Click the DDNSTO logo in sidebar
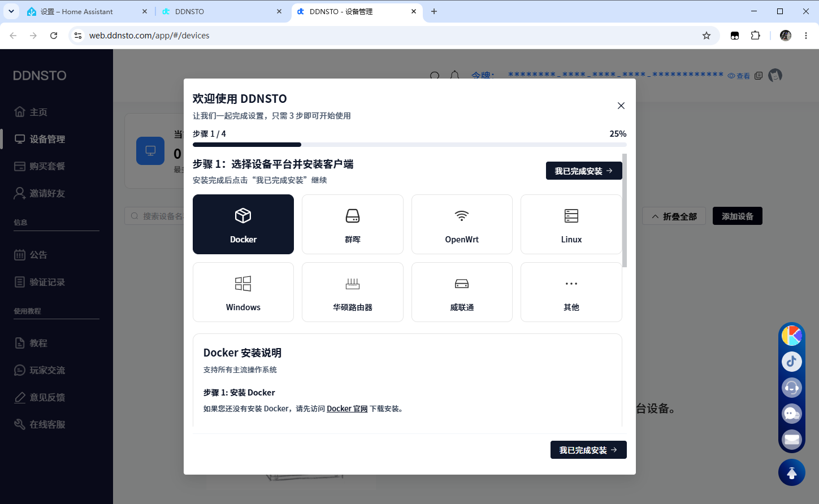Image resolution: width=819 pixels, height=504 pixels. [x=40, y=75]
